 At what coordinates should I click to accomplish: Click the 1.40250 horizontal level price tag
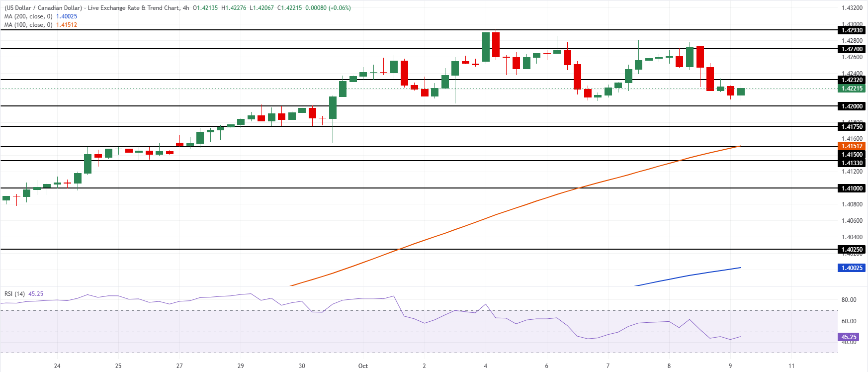click(852, 250)
